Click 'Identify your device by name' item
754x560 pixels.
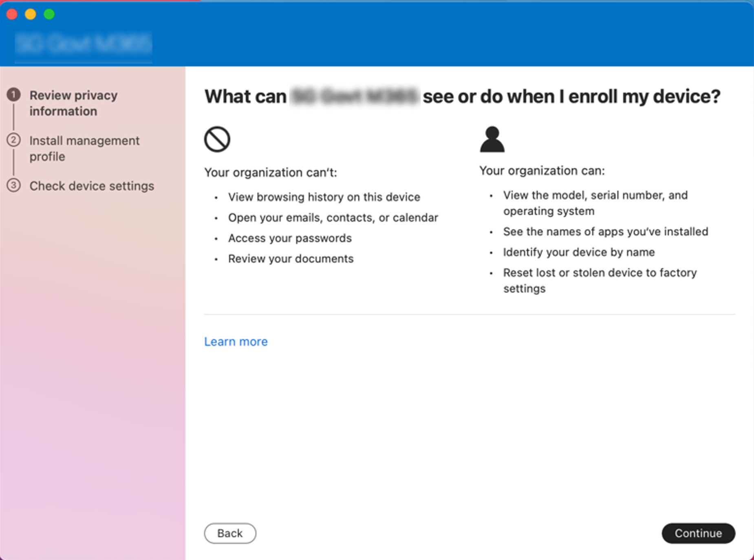click(x=578, y=252)
